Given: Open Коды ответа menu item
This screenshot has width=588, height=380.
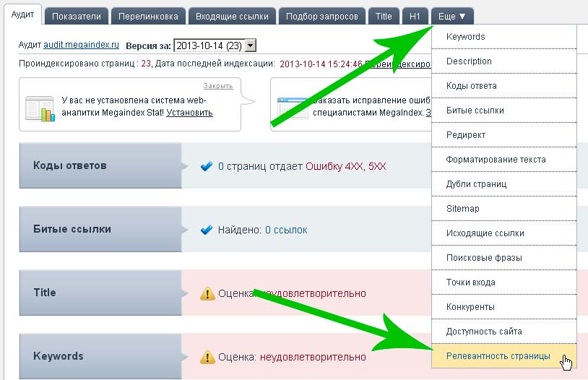Looking at the screenshot, I should coord(504,85).
